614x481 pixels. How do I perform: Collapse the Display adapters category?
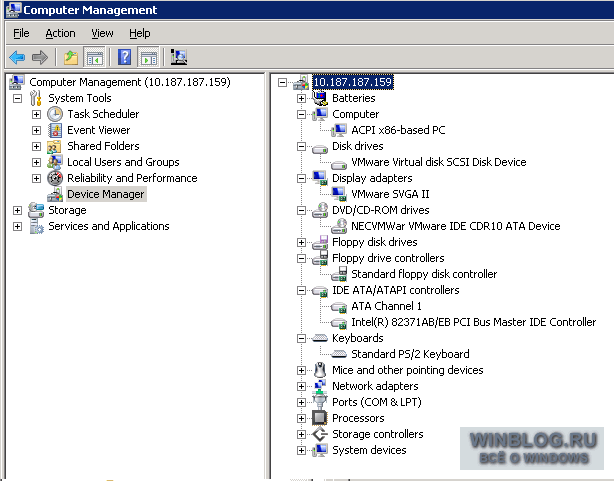click(301, 178)
